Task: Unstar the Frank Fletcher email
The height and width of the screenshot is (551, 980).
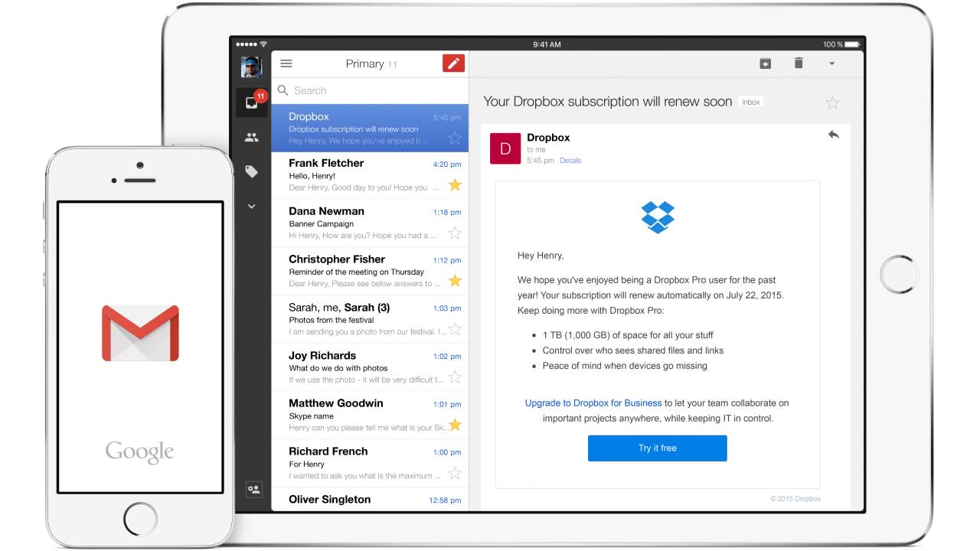Action: 455,185
